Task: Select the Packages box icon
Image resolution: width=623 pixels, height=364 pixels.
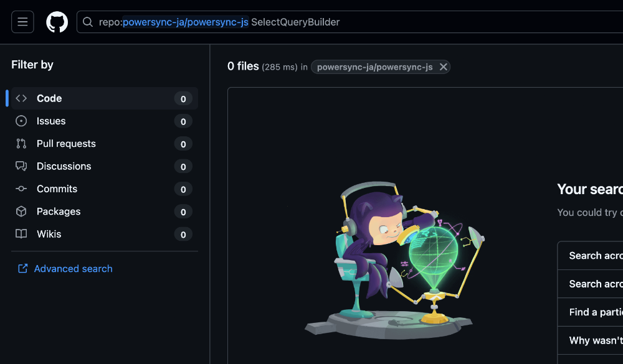Action: [x=21, y=212]
